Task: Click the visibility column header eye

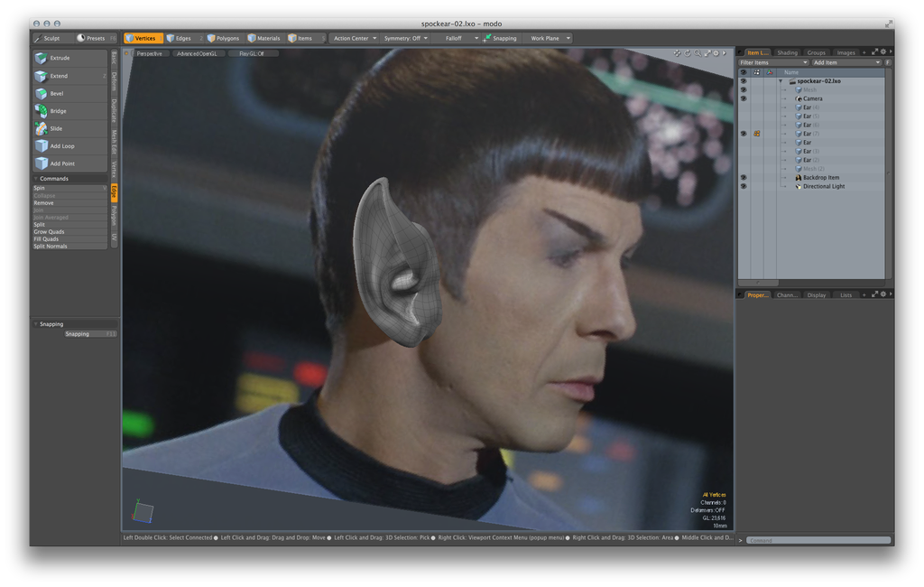Action: [x=744, y=72]
